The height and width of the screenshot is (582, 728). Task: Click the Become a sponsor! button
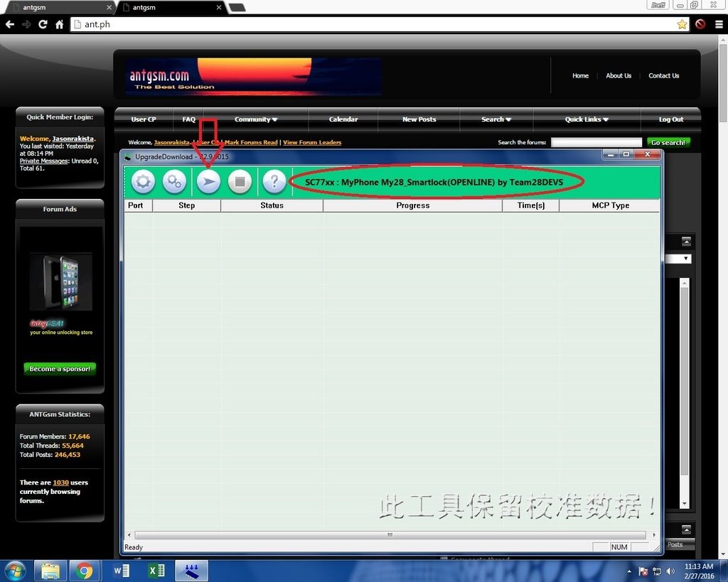coord(60,369)
